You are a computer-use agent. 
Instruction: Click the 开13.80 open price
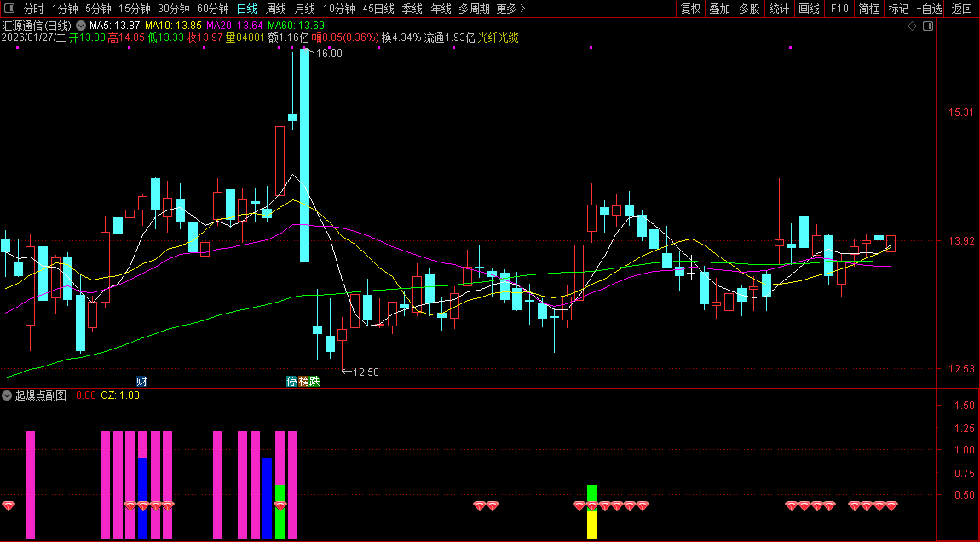coord(87,37)
